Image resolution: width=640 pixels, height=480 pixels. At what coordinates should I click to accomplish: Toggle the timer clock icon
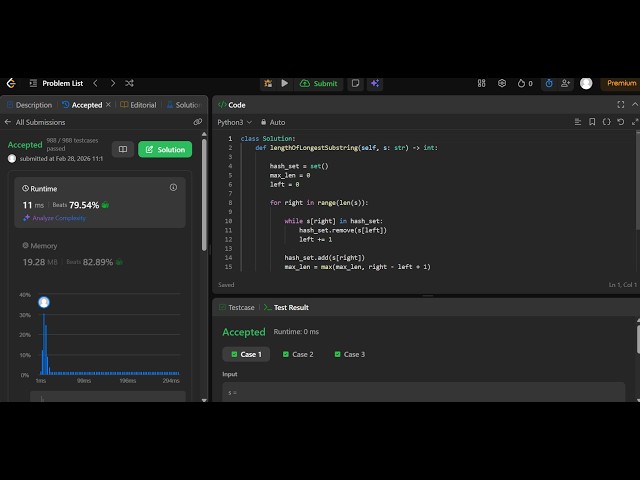point(549,83)
